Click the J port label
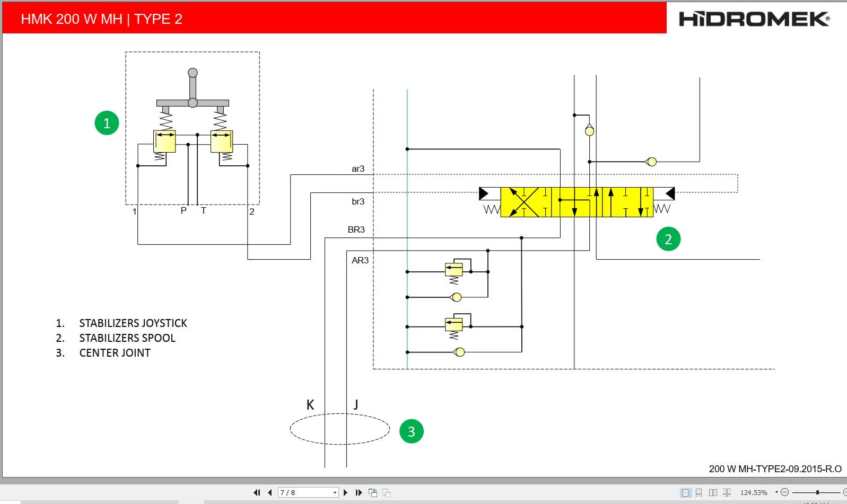The image size is (847, 504). pos(356,405)
